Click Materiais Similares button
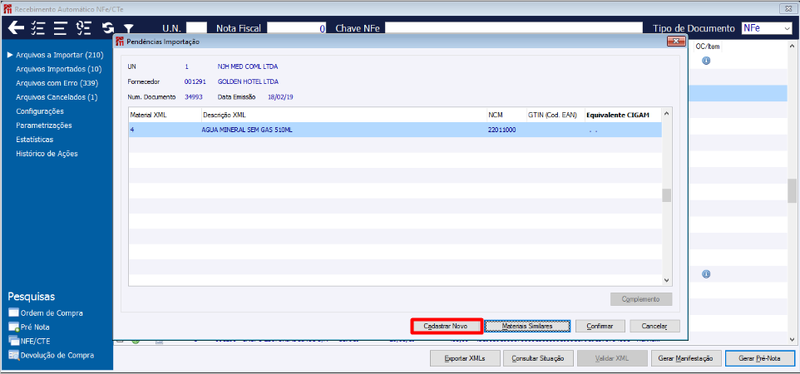This screenshot has height=374, width=800. (x=527, y=326)
